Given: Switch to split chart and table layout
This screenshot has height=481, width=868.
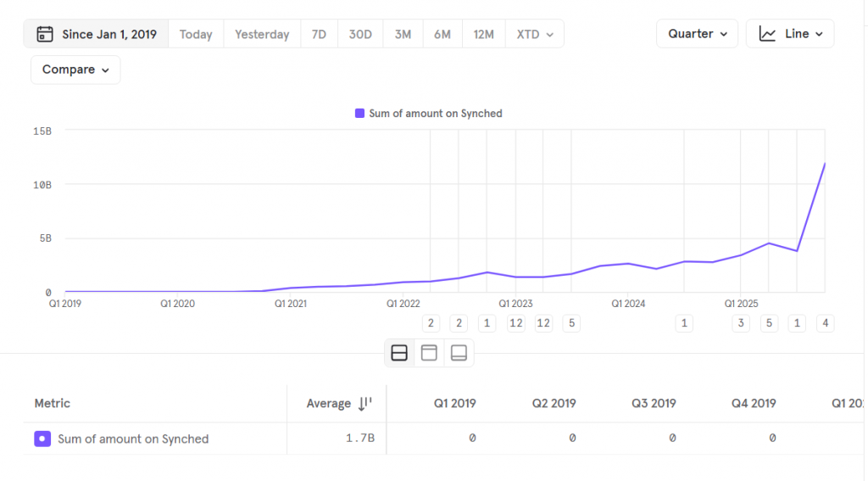Looking at the screenshot, I should 399,353.
